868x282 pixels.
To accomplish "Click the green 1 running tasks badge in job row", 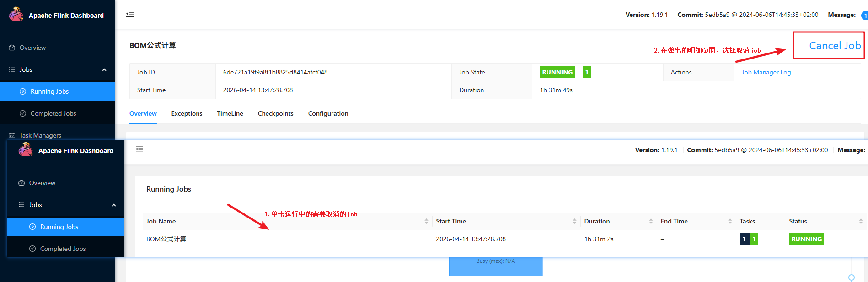I will (754, 239).
